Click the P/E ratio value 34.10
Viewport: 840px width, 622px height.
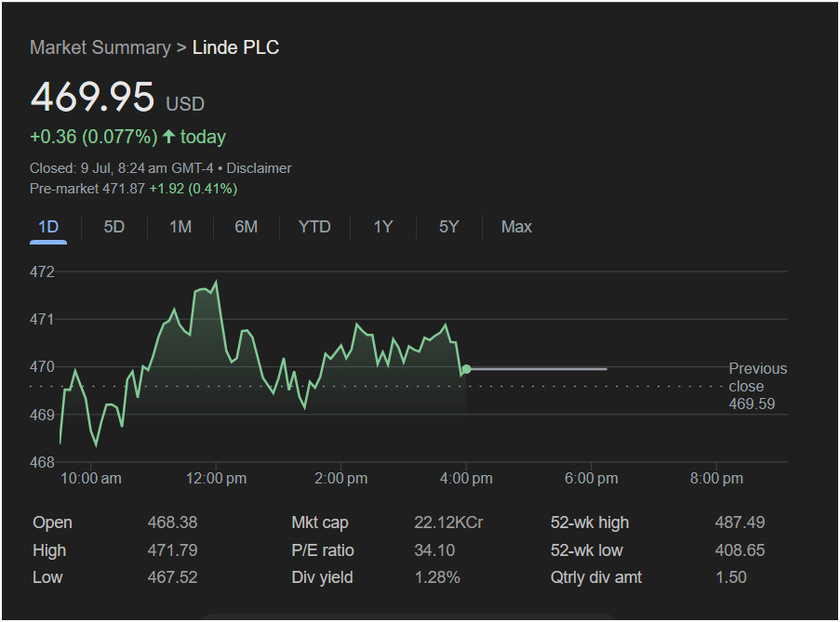pyautogui.click(x=434, y=550)
